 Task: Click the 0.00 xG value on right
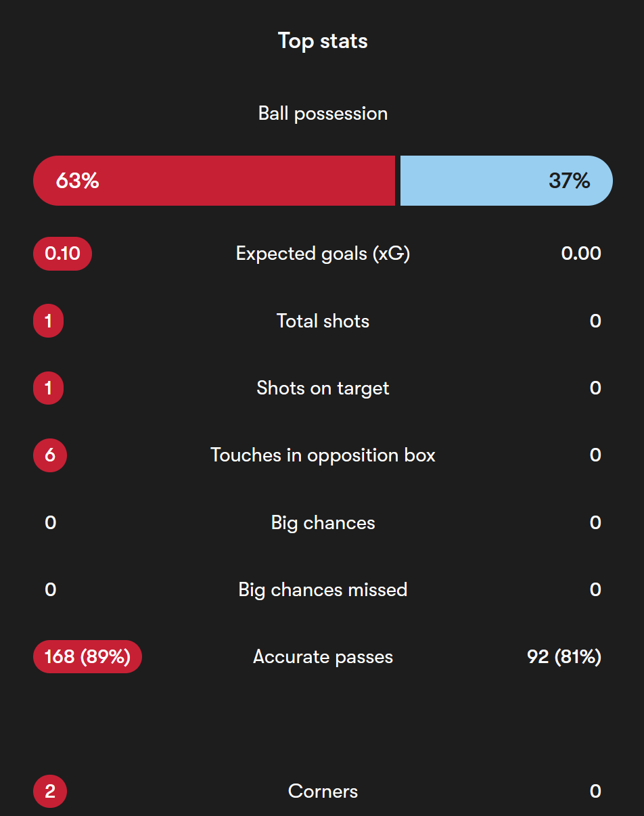(x=581, y=254)
